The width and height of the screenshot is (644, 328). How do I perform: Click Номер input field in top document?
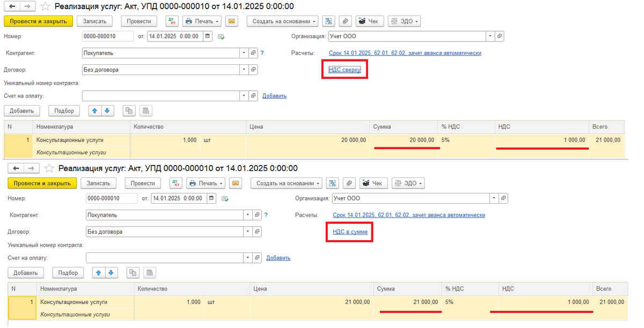click(x=107, y=36)
